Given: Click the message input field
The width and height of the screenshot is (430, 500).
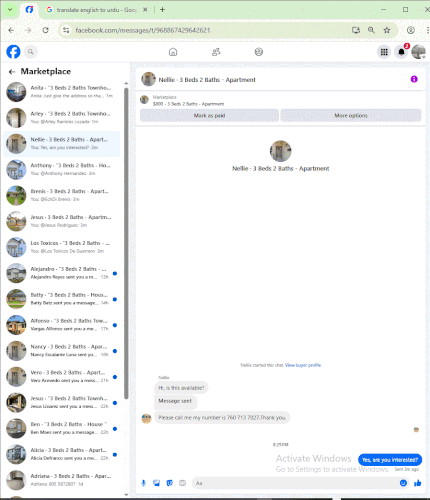Looking at the screenshot, I should [295, 483].
